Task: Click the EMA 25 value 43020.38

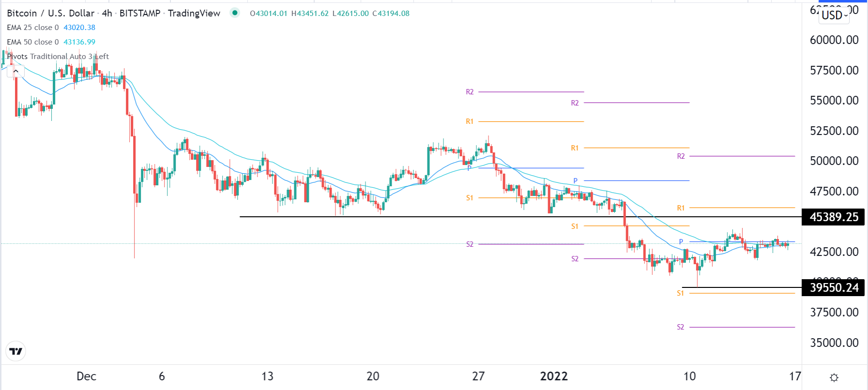Action: coord(79,28)
